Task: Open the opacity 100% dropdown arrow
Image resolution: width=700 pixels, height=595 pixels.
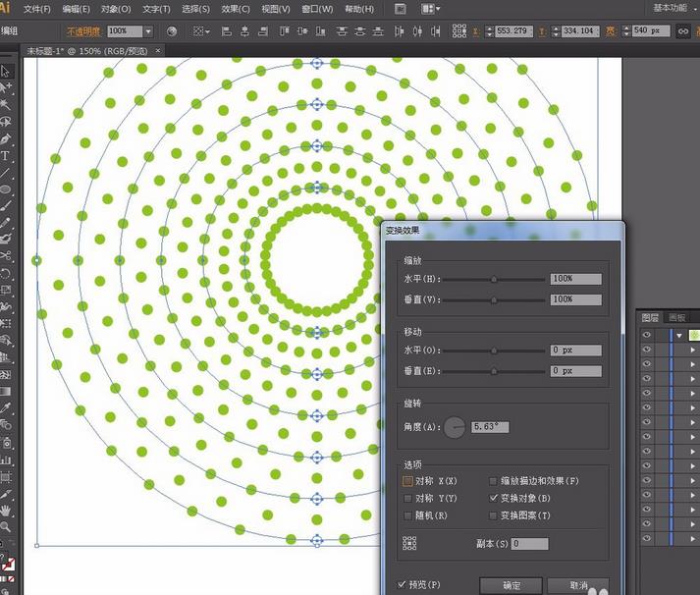Action: coord(148,31)
